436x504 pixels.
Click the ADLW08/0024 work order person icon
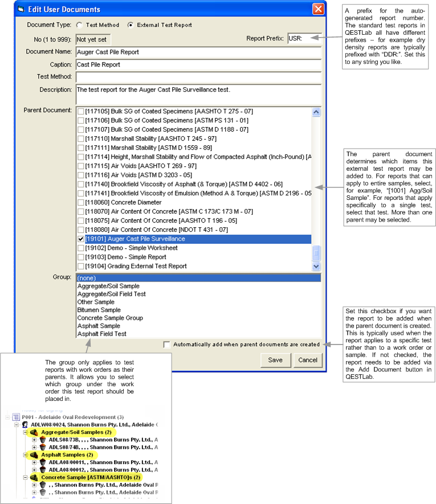click(x=25, y=425)
